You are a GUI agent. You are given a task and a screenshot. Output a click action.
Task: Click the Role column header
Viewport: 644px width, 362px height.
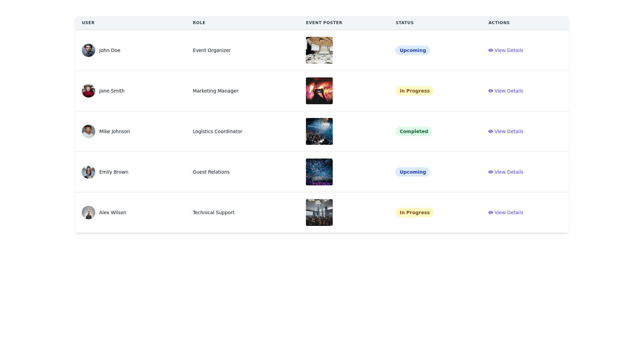pos(199,23)
